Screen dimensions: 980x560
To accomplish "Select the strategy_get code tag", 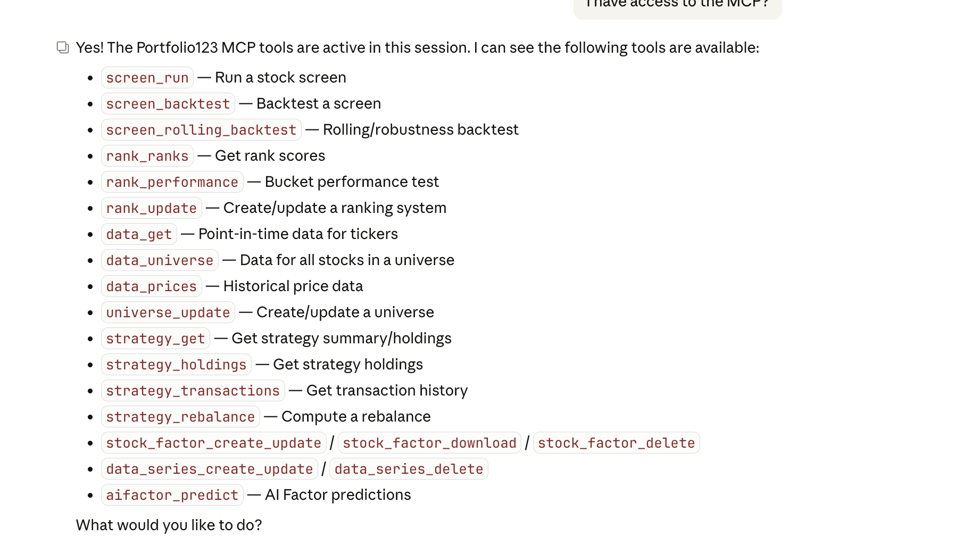I will pyautogui.click(x=155, y=339).
